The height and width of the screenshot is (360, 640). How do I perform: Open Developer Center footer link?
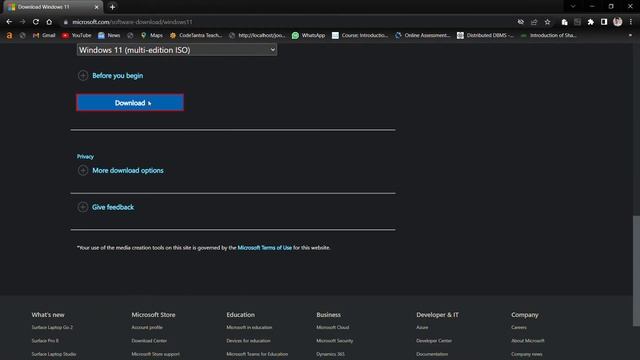coord(434,341)
